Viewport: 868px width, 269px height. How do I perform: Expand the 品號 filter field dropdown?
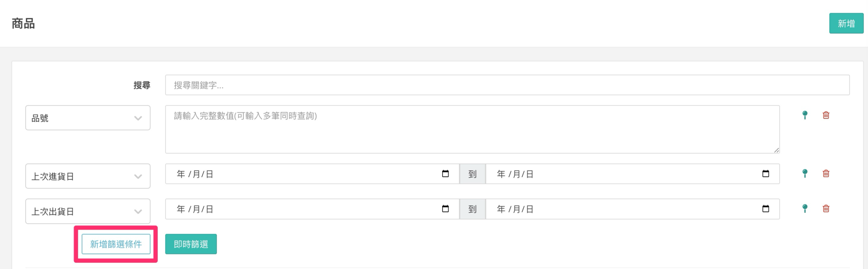click(x=88, y=118)
